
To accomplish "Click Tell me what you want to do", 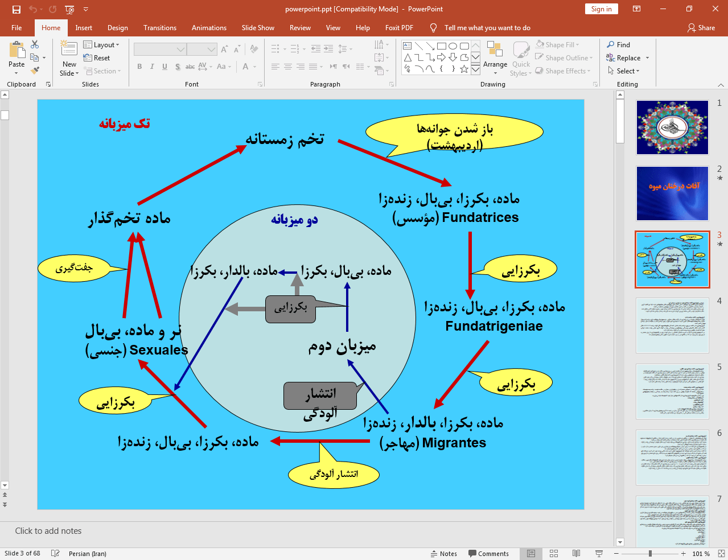I will tap(487, 27).
